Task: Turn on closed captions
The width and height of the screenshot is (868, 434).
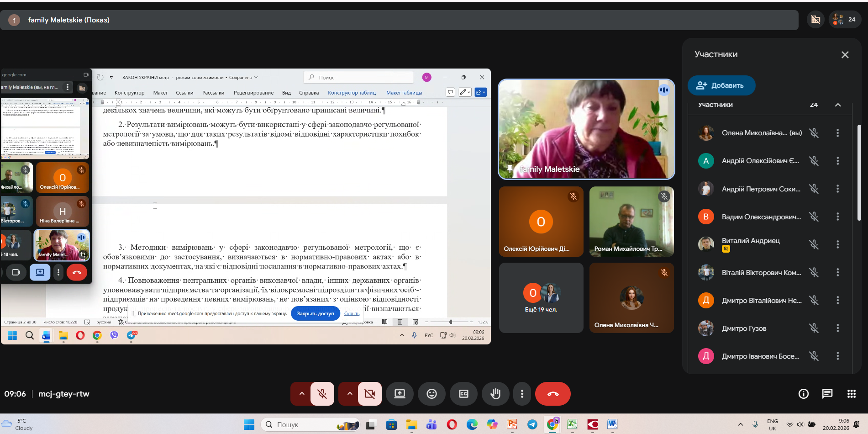Action: point(463,394)
